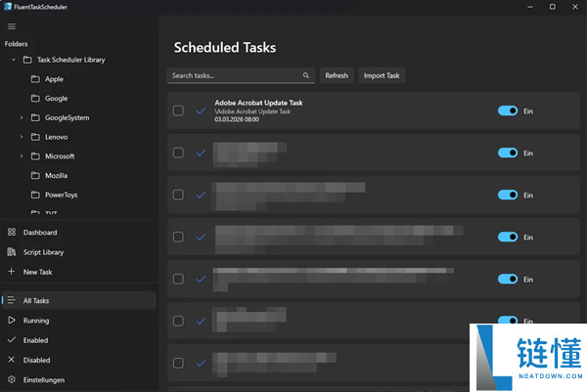This screenshot has height=392, width=587.
Task: Click the Microsoft folder icon
Action: (x=35, y=156)
